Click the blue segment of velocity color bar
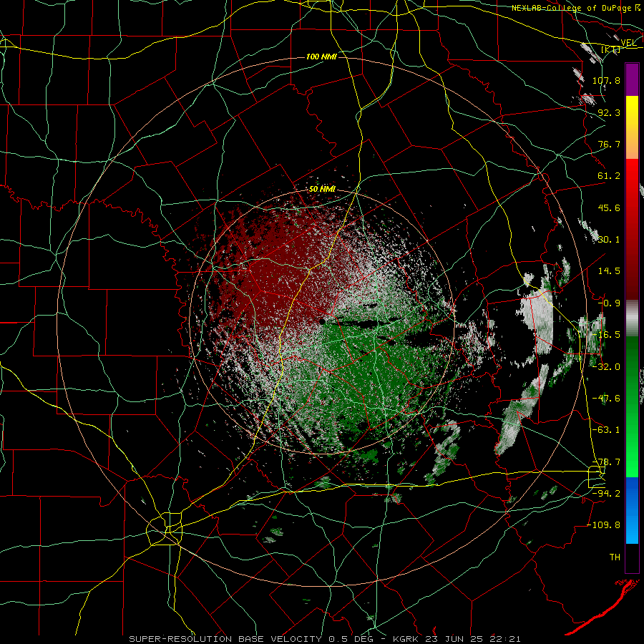 [632, 510]
